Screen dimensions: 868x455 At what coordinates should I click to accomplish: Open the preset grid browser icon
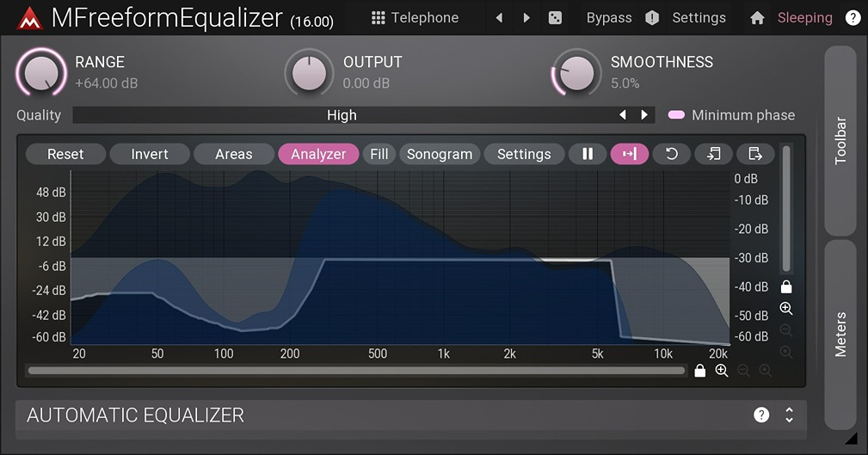coord(379,18)
